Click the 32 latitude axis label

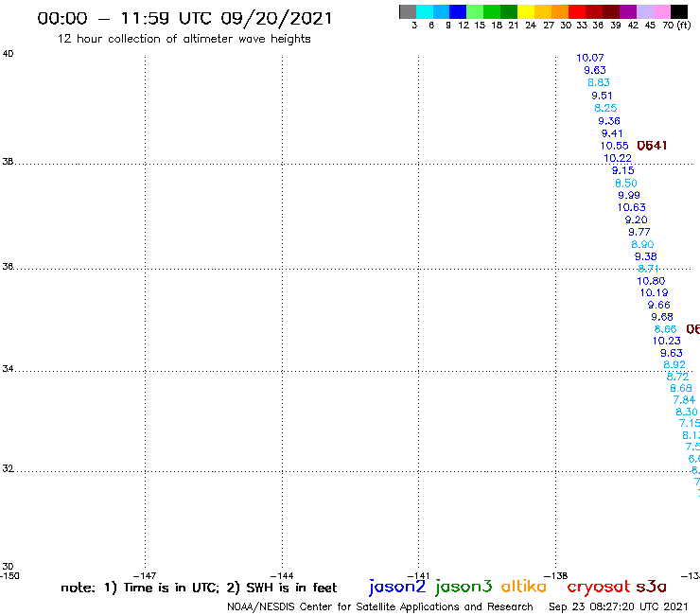[x=8, y=468]
